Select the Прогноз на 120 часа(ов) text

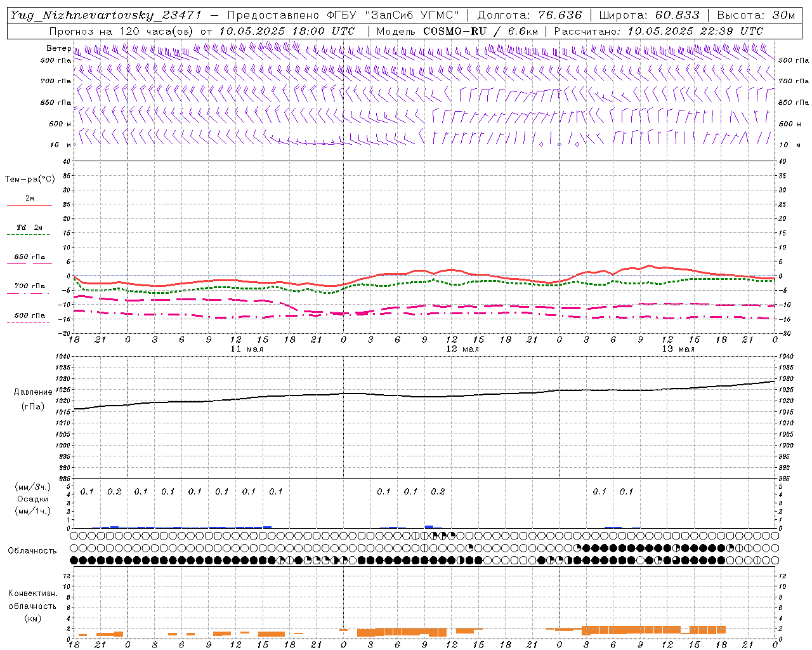click(122, 31)
